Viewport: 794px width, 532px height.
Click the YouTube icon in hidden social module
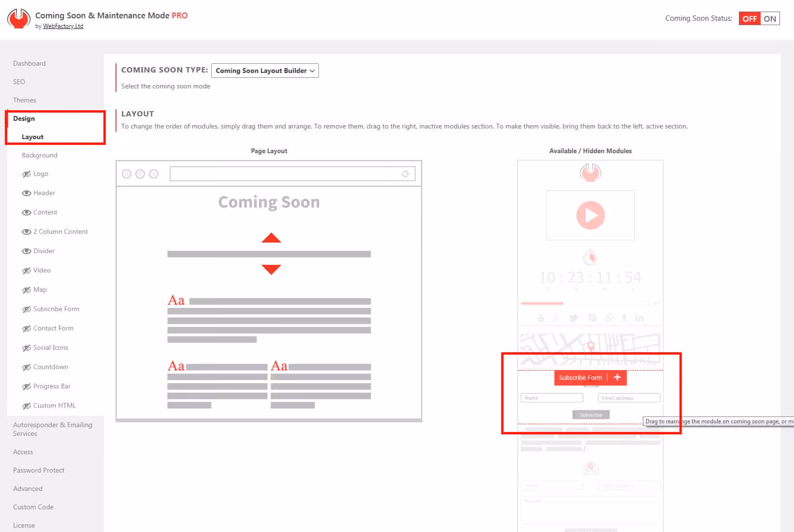click(x=541, y=318)
